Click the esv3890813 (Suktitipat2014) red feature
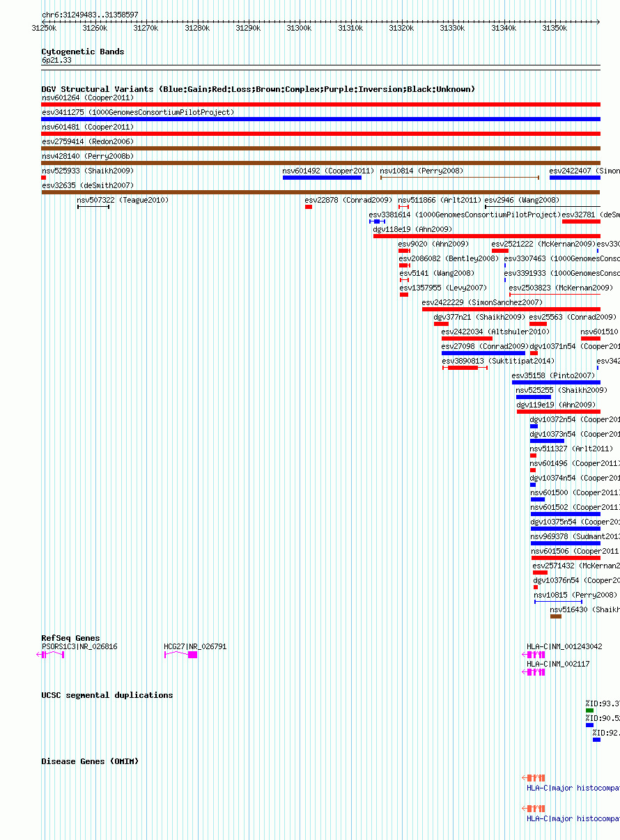 465,368
